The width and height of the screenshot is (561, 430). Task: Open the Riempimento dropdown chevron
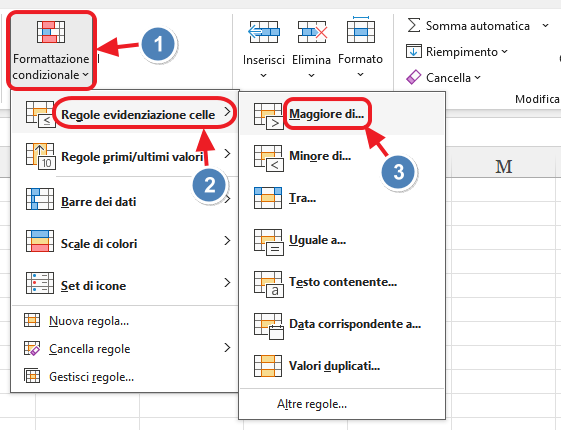[x=504, y=52]
